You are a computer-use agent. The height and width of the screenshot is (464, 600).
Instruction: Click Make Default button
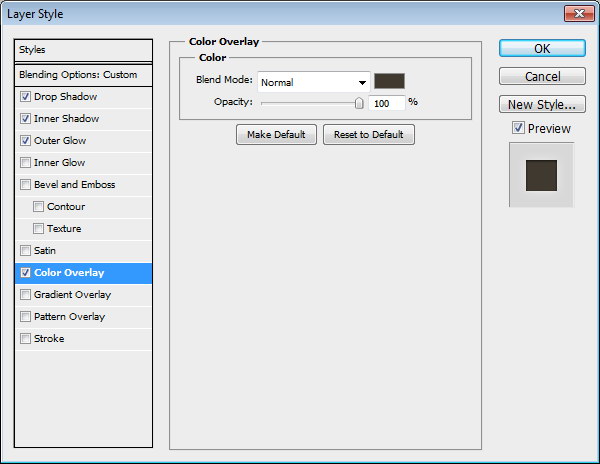[x=276, y=135]
